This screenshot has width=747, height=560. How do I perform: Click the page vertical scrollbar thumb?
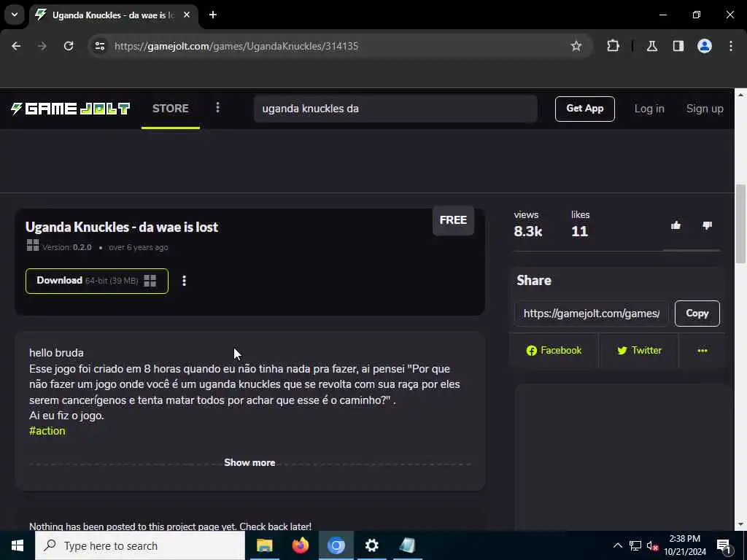(740, 224)
